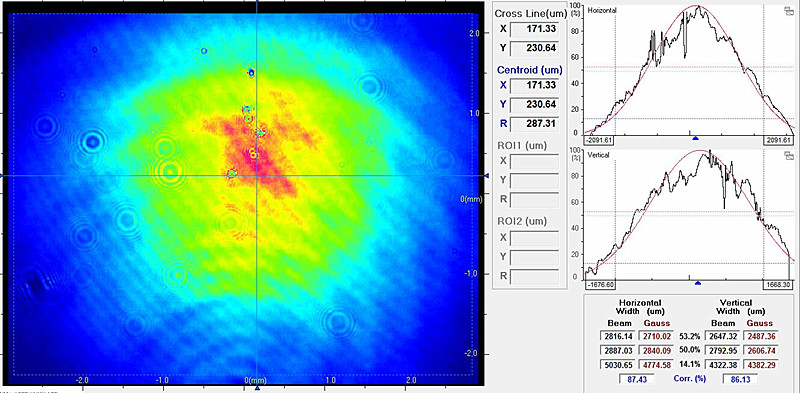Select the Vertical profile left limit -1676.60 box
This screenshot has height=393, width=800.
tap(602, 286)
